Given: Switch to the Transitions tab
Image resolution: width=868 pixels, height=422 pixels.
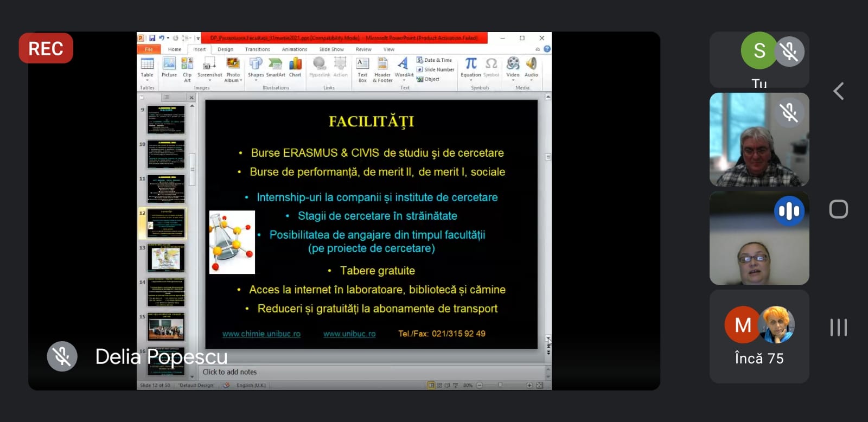Looking at the screenshot, I should [258, 49].
